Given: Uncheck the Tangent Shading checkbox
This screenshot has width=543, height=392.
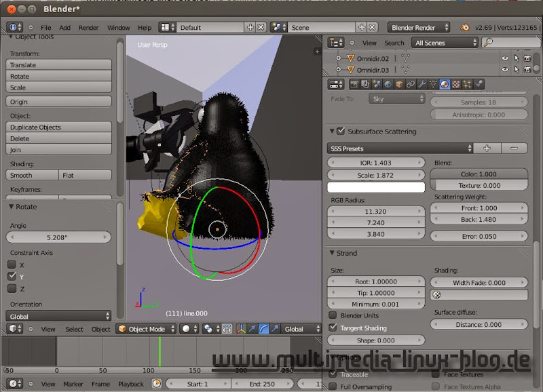Looking at the screenshot, I should point(333,328).
